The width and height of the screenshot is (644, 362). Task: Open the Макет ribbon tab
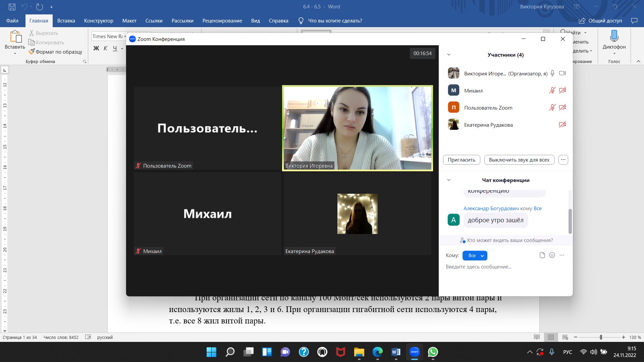(x=129, y=21)
